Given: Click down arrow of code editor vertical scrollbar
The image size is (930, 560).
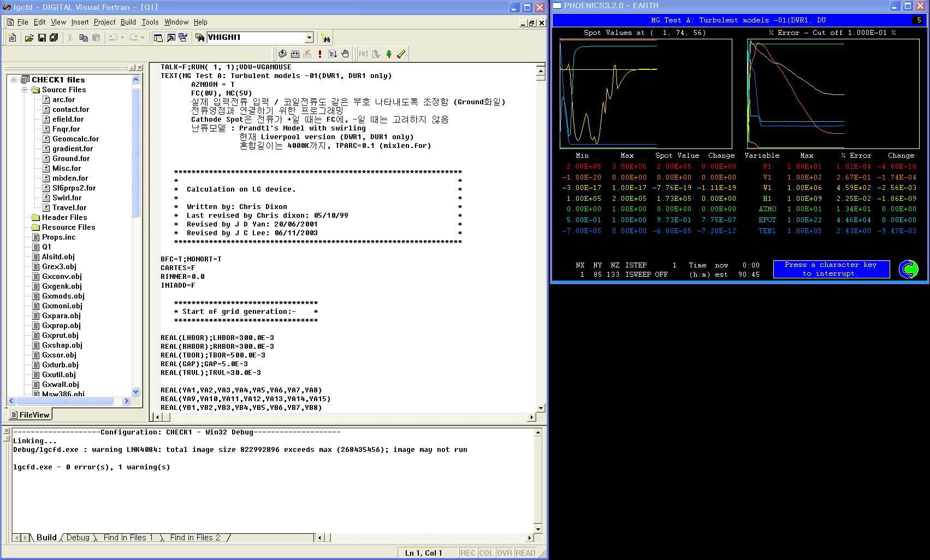Looking at the screenshot, I should click(x=541, y=408).
